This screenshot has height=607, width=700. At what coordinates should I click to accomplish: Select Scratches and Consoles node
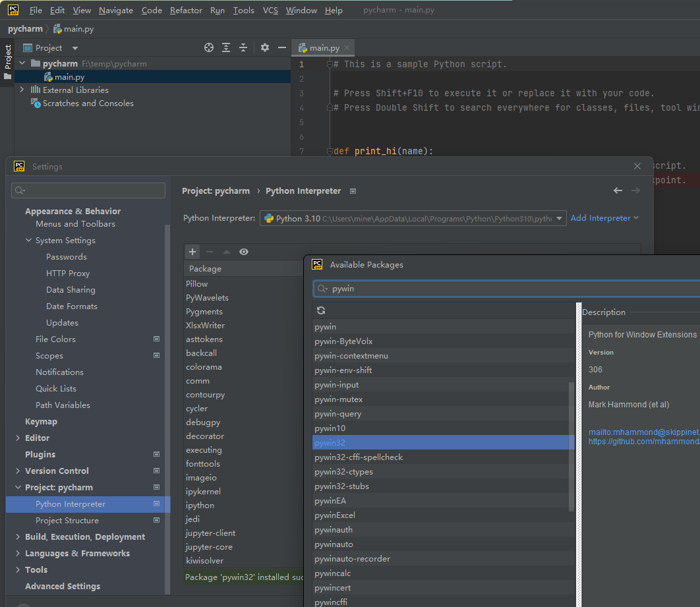pyautogui.click(x=88, y=103)
